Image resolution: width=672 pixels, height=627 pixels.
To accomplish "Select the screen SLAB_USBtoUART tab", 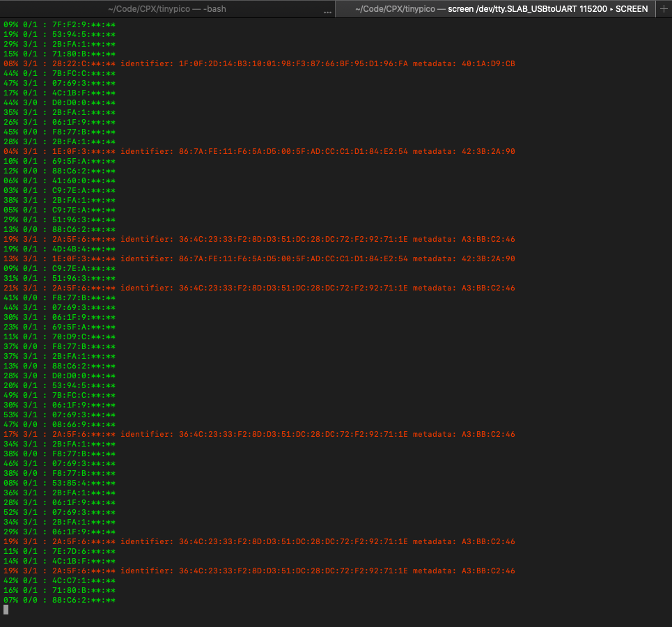I will coord(501,9).
